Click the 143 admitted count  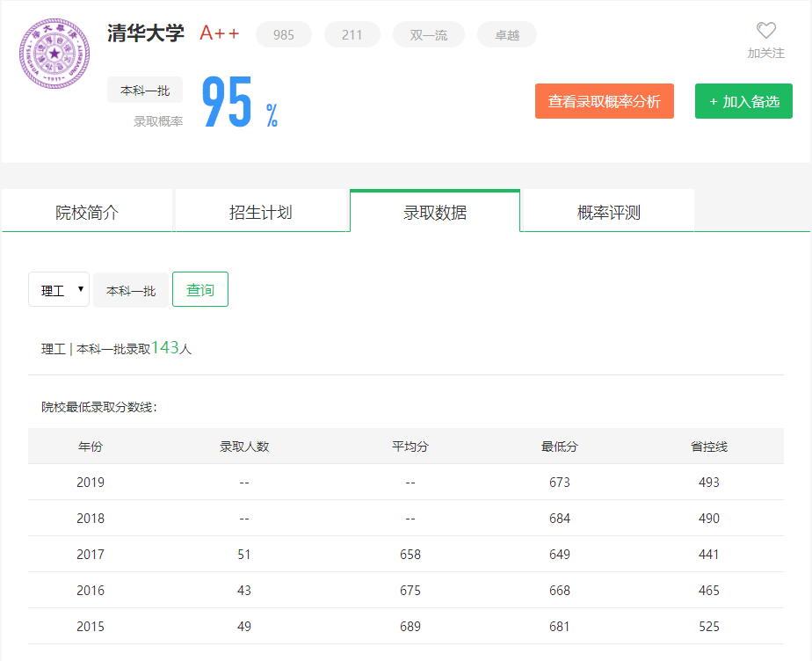pos(165,347)
